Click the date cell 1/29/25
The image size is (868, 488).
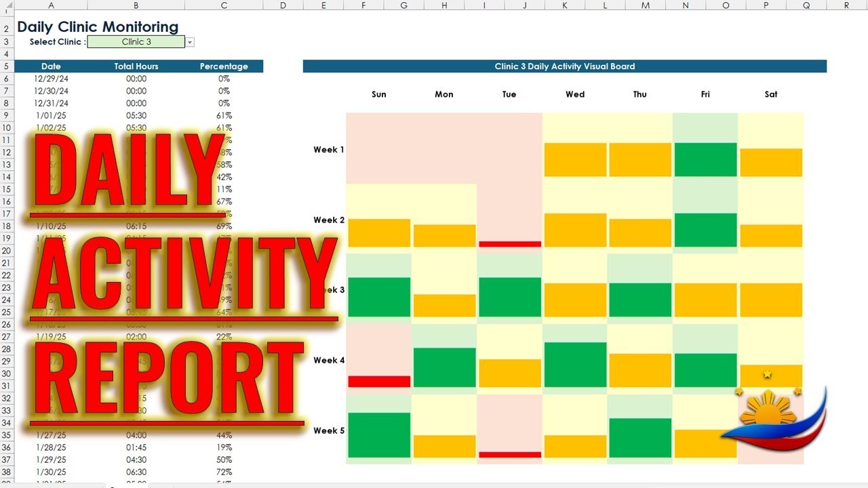[51, 460]
